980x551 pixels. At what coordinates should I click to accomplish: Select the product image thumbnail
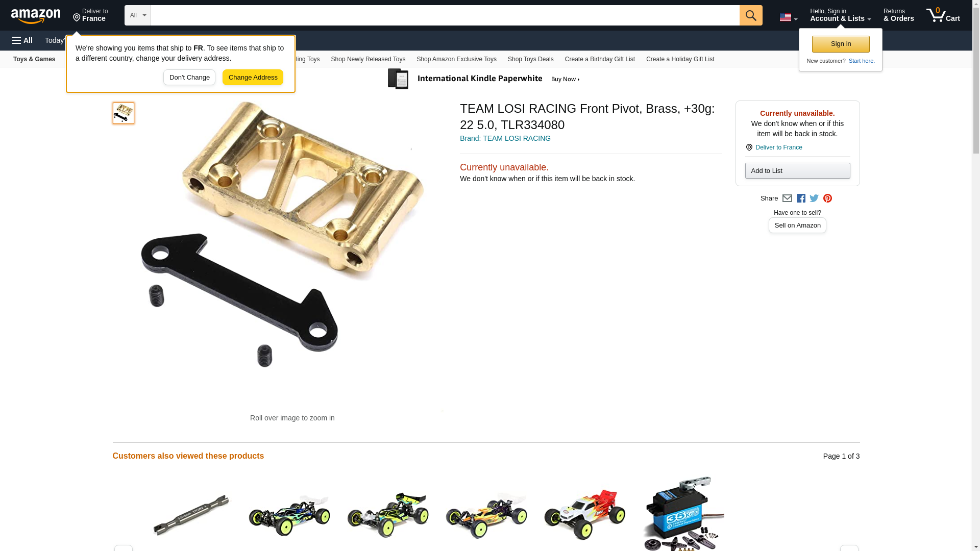(124, 113)
